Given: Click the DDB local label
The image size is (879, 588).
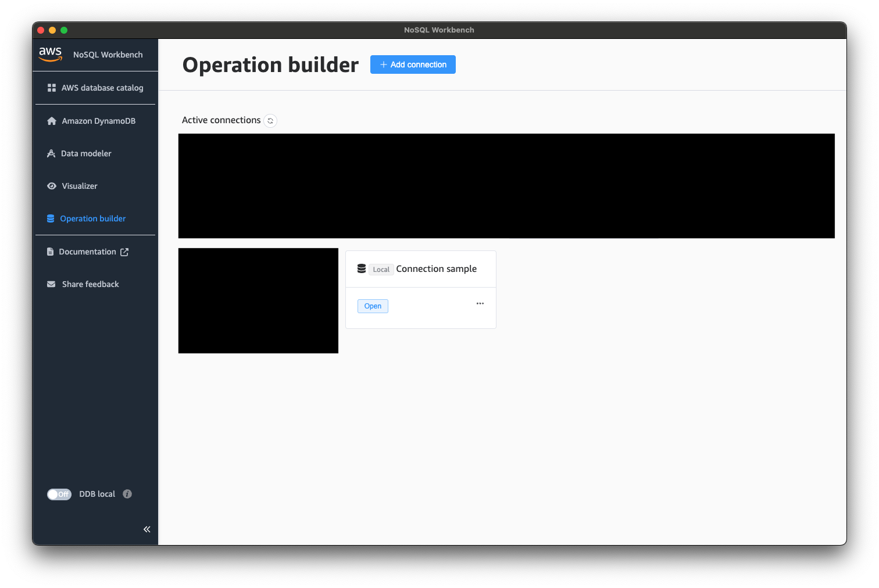Looking at the screenshot, I should pyautogui.click(x=97, y=494).
